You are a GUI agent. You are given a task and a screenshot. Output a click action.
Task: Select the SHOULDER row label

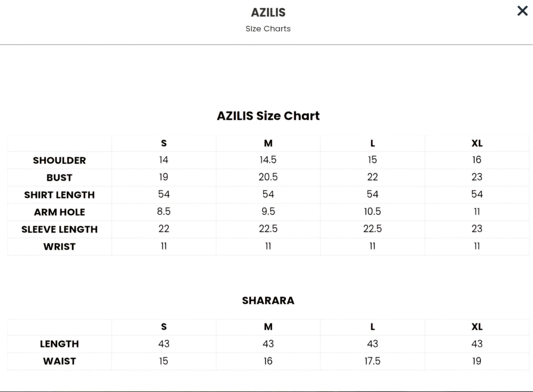pyautogui.click(x=59, y=160)
